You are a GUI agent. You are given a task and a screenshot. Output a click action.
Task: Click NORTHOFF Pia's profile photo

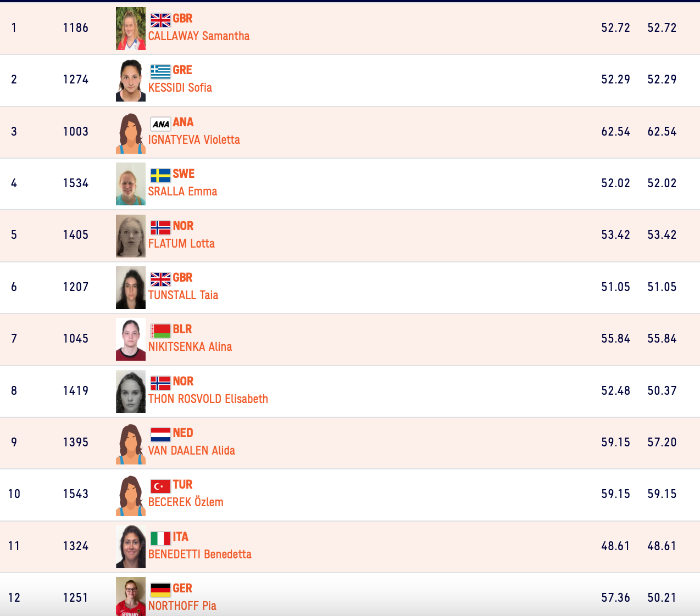(131, 597)
